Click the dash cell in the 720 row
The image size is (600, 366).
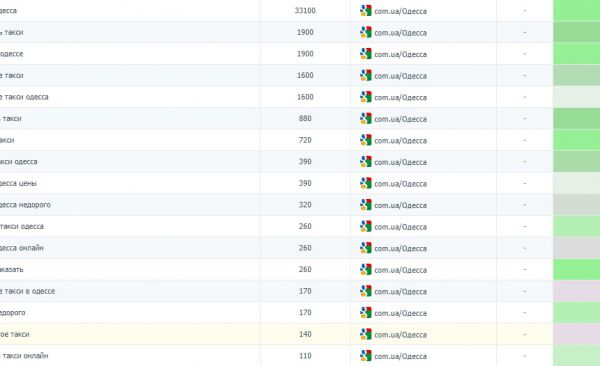pyautogui.click(x=525, y=140)
